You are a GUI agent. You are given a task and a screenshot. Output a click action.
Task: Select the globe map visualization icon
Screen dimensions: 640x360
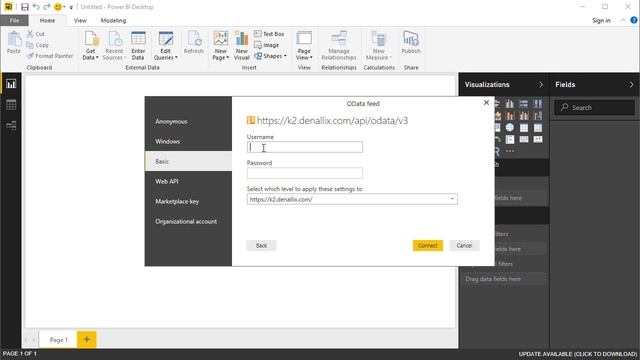click(510, 128)
